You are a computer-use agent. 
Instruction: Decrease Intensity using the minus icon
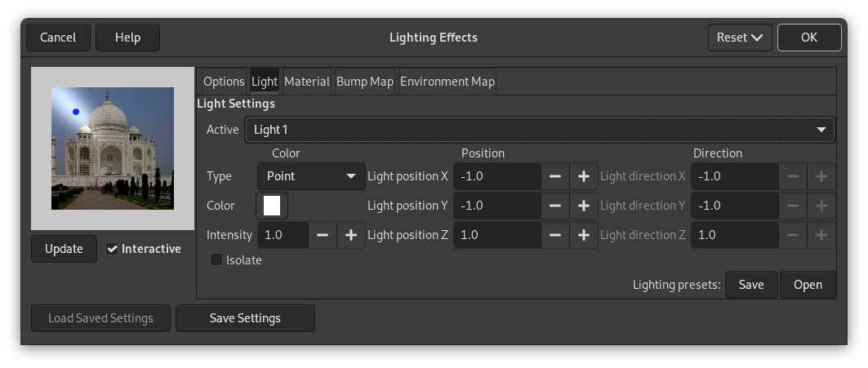pyautogui.click(x=323, y=235)
